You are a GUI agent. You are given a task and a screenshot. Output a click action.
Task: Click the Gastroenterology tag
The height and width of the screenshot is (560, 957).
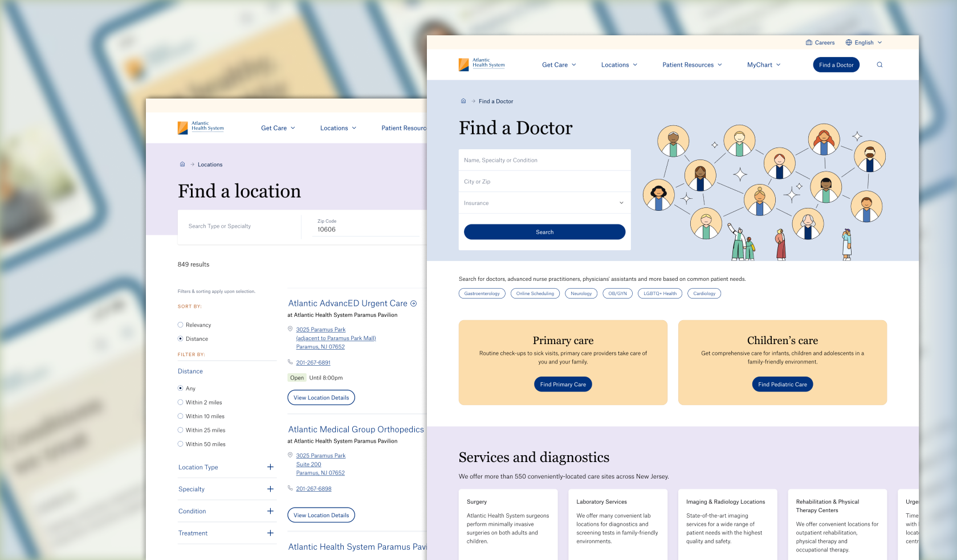[x=482, y=293]
